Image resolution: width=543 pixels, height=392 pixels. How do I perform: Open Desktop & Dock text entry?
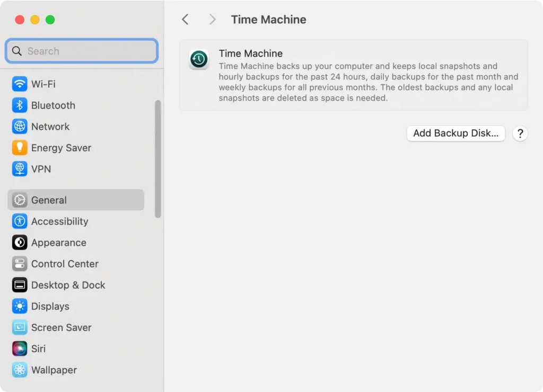point(68,285)
